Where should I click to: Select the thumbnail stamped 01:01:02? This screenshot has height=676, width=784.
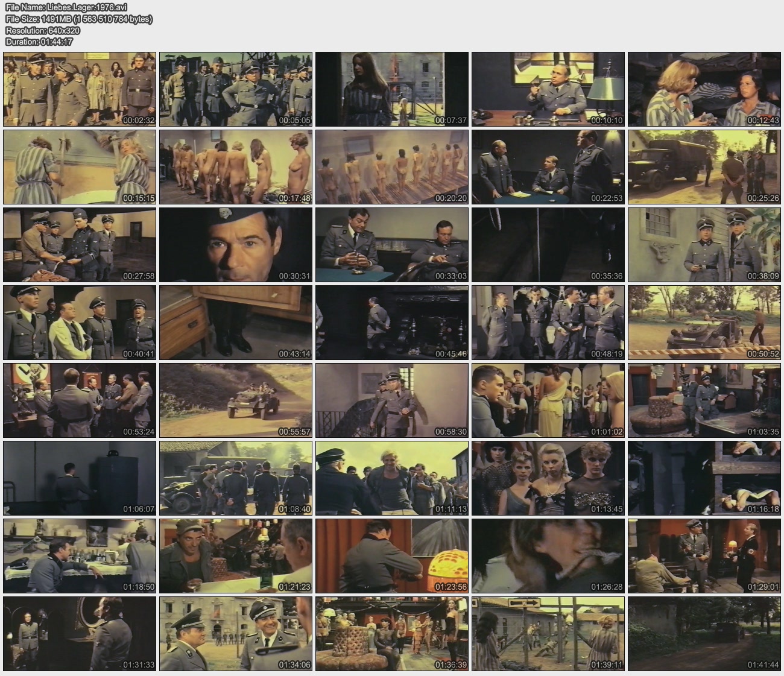coord(548,400)
